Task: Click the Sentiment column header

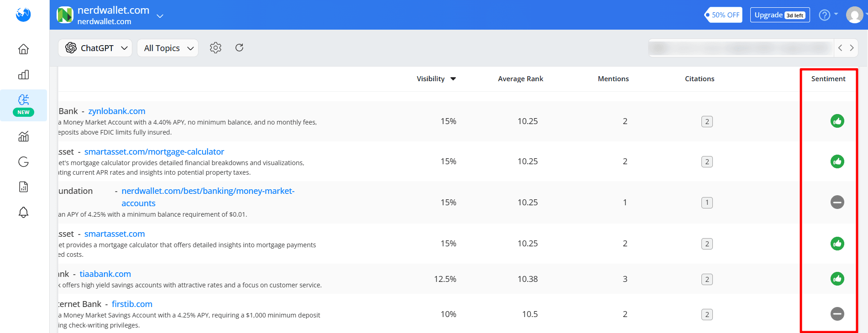Action: 828,79
